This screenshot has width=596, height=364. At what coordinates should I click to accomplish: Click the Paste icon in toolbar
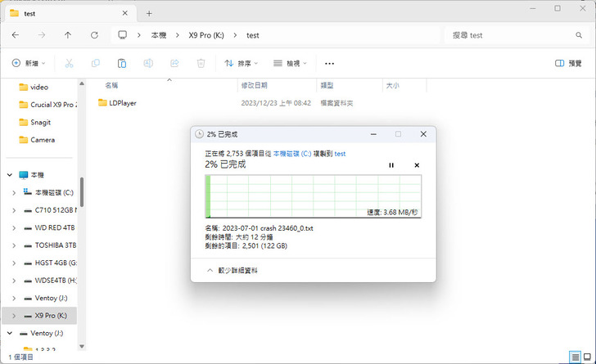tap(122, 63)
